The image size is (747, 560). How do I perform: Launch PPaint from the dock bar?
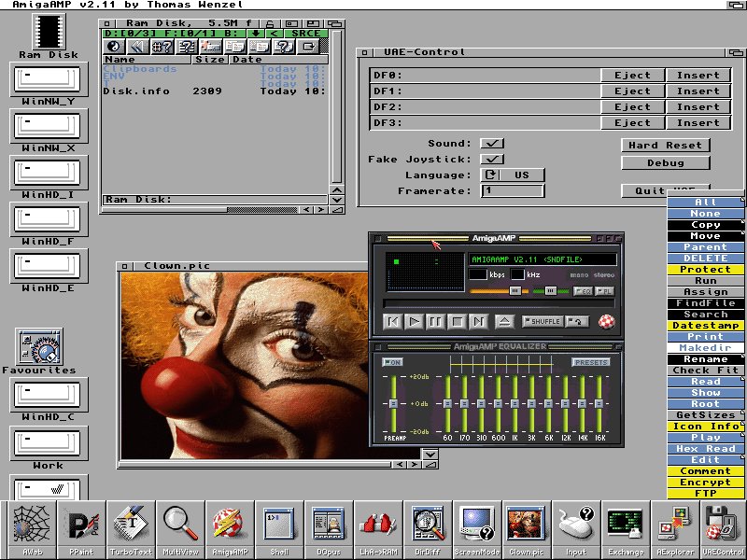click(79, 528)
